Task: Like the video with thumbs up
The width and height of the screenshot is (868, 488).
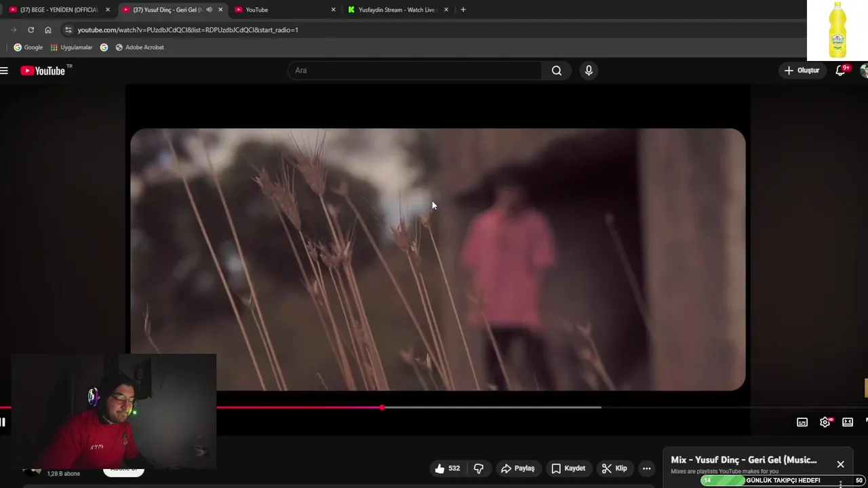Action: click(439, 468)
